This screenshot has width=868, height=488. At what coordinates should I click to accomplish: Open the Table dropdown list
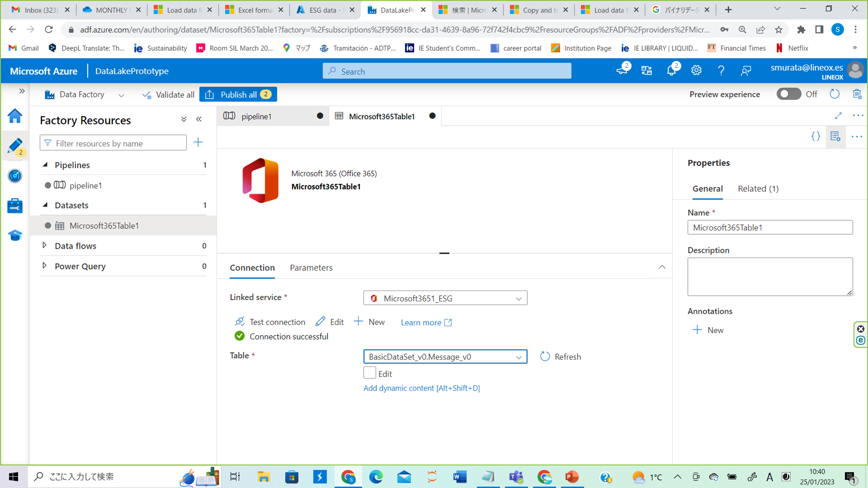click(x=445, y=357)
